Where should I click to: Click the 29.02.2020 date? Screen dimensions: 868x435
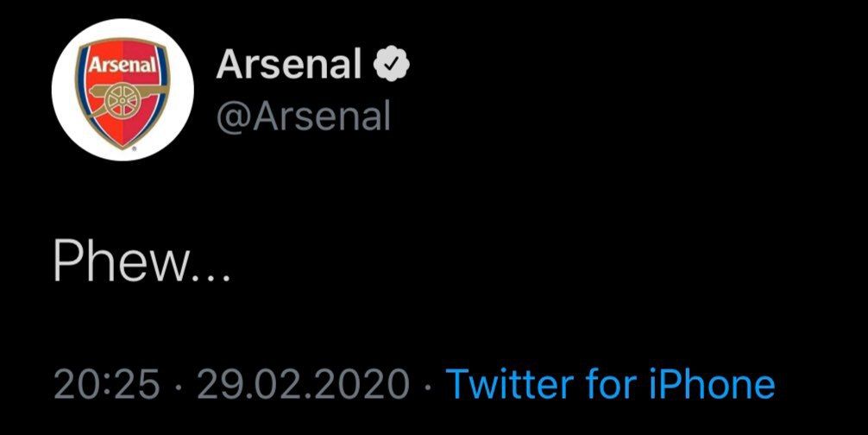click(304, 385)
